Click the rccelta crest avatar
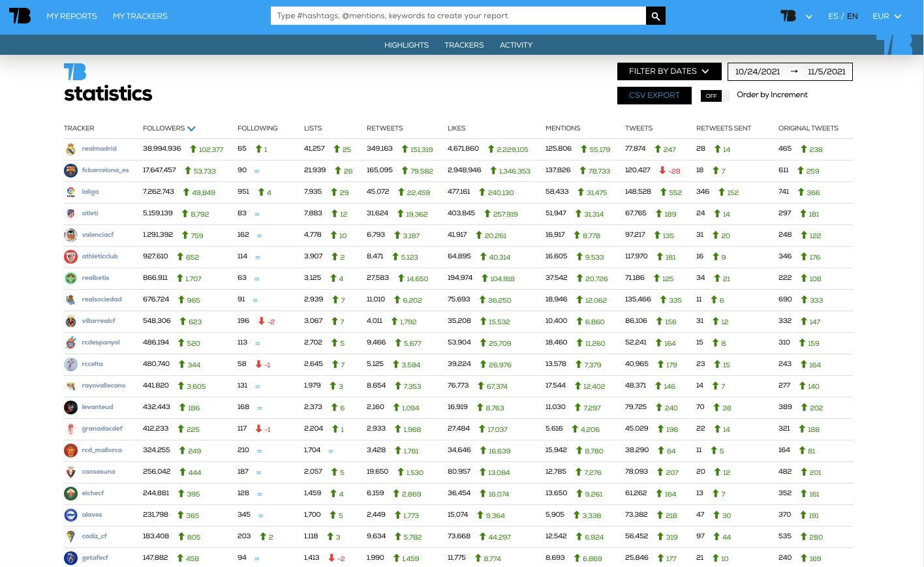Viewport: 924px width, 567px height. coord(70,364)
